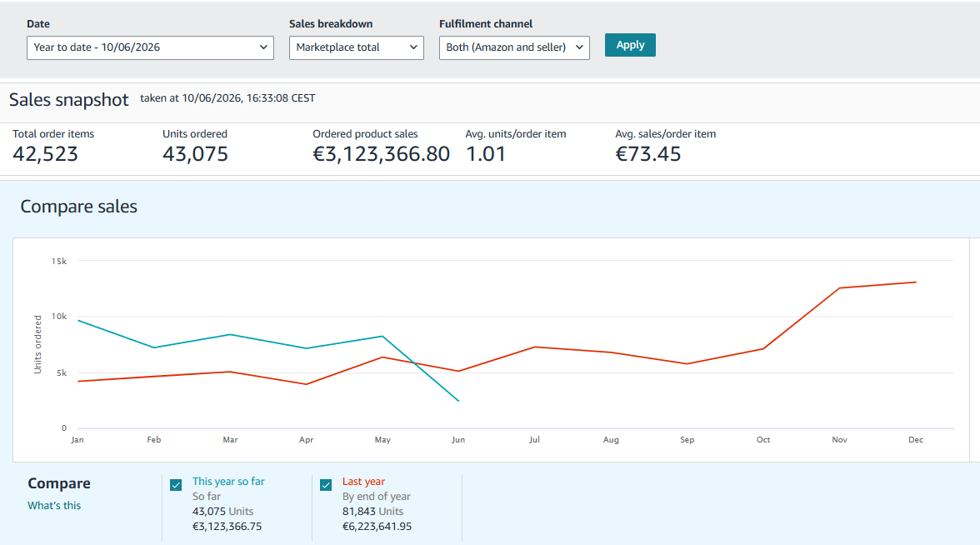The width and height of the screenshot is (980, 545).
Task: Uncheck the Last year checkbox
Action: click(x=326, y=485)
